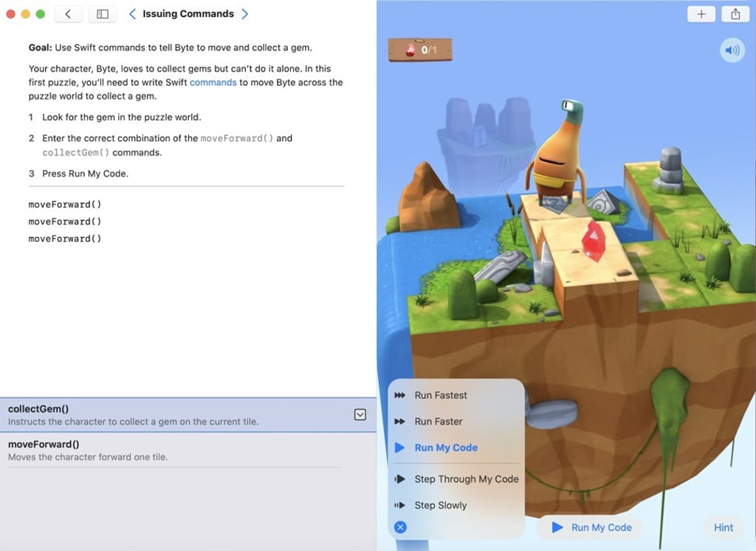Mute the sound speaker button

click(732, 50)
